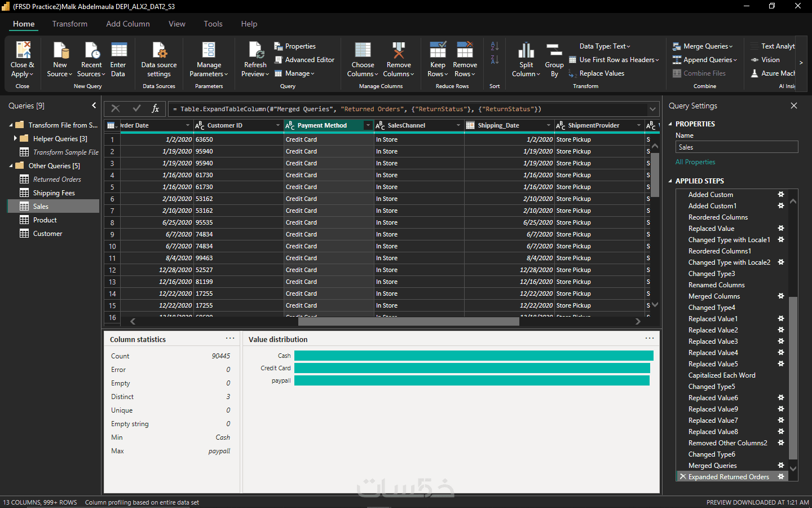Sort ascending with A-Z icon
812x508 pixels.
coord(495,46)
